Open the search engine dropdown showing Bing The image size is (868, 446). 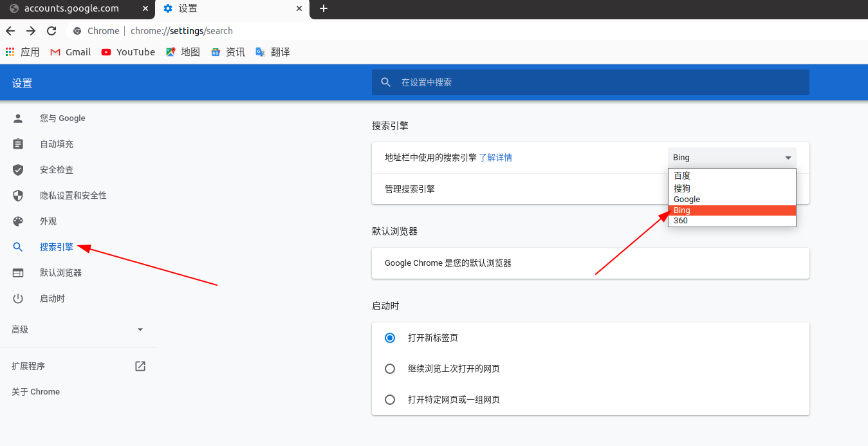coord(732,158)
